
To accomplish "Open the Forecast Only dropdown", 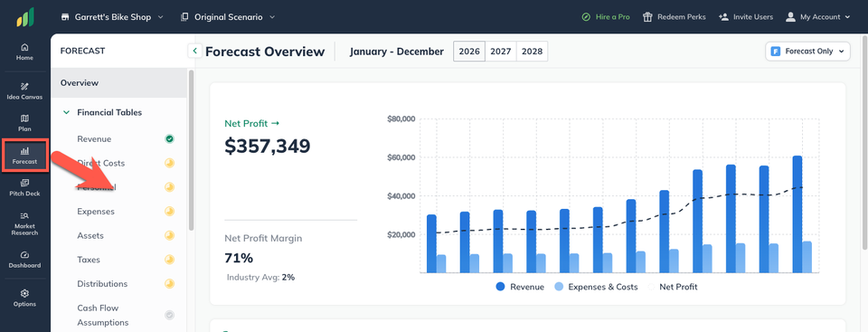I will coord(807,51).
